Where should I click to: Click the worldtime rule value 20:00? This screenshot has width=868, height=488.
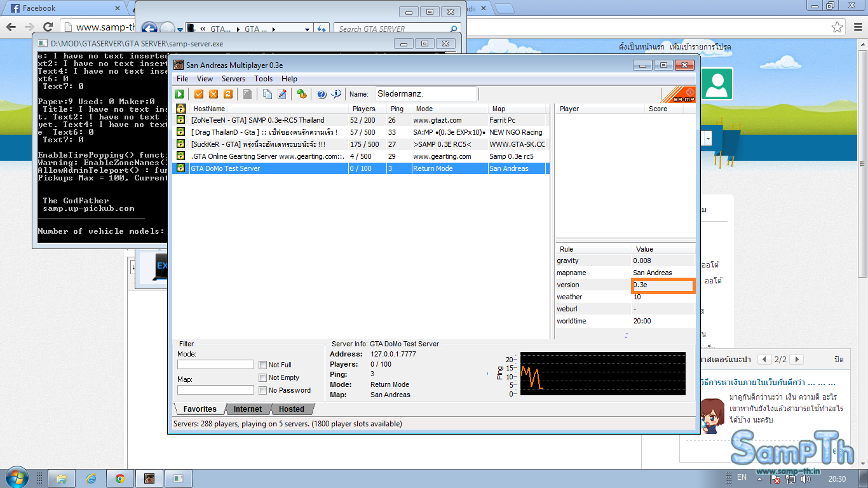coord(642,321)
